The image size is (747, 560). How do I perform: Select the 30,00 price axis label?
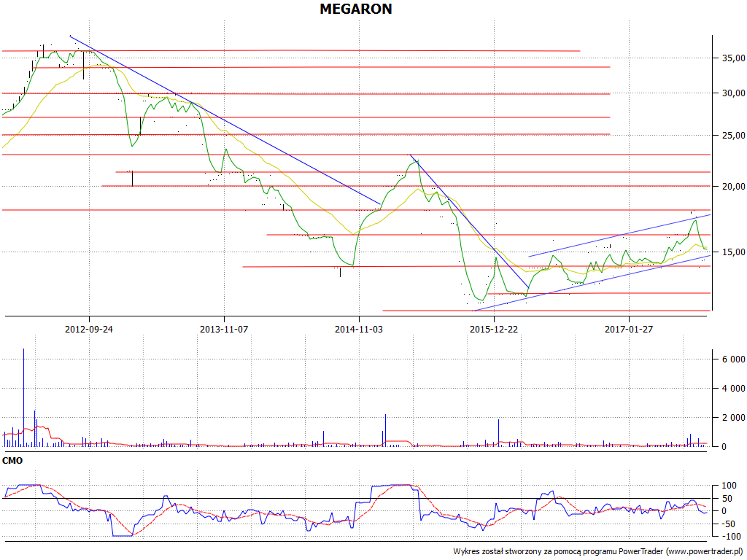[733, 93]
